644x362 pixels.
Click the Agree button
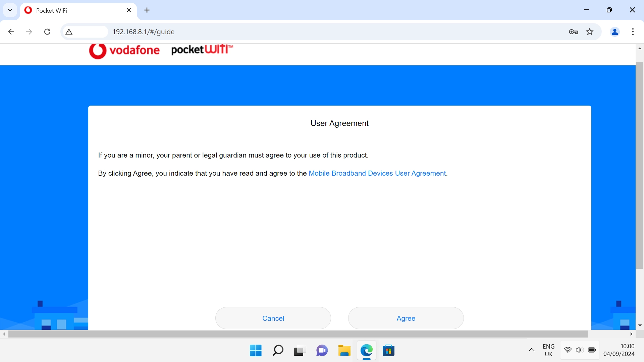[x=406, y=318]
